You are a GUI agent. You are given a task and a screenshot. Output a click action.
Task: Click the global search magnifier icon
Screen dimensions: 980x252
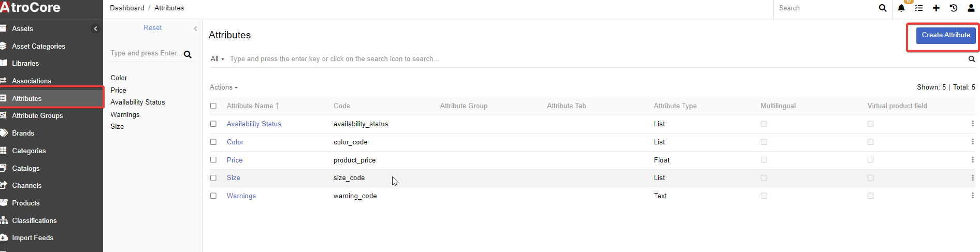pyautogui.click(x=883, y=8)
